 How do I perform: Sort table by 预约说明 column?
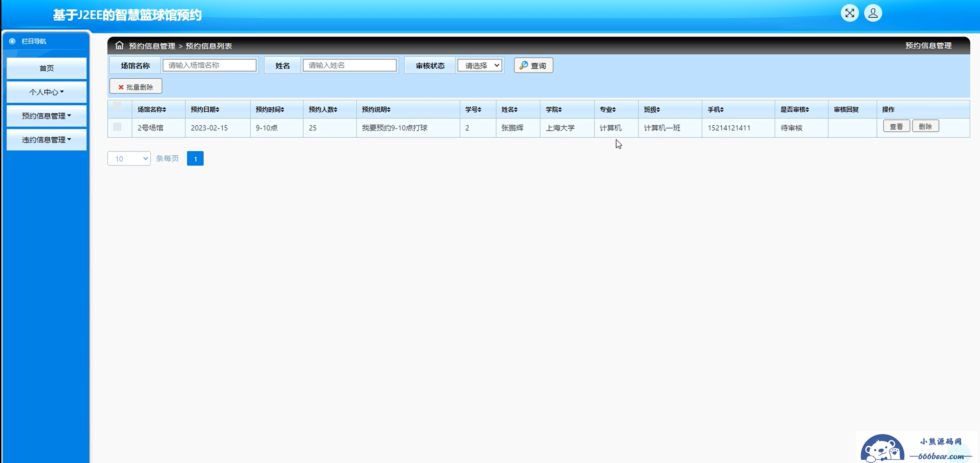[376, 109]
